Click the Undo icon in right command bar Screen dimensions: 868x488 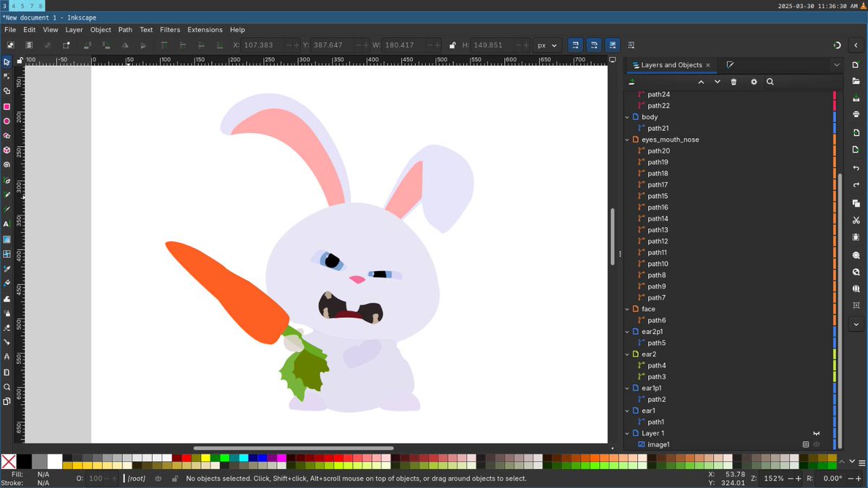click(856, 168)
